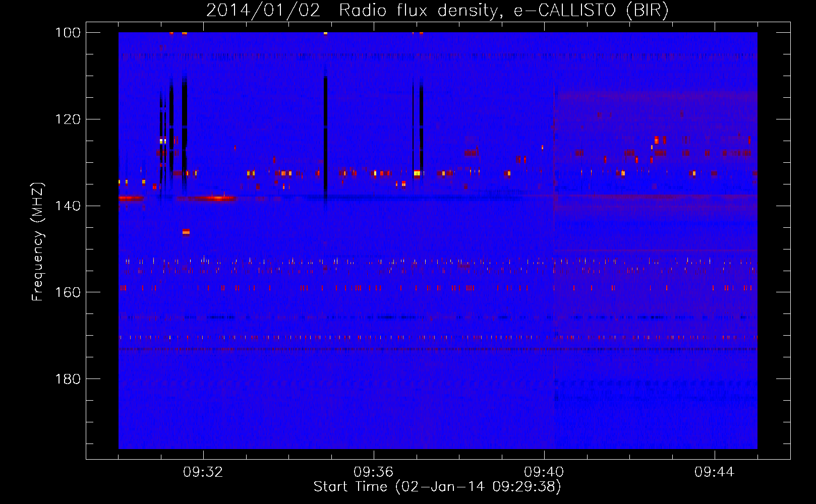The image size is (816, 504).
Task: Click the 09:32 time tick label
Action: (203, 472)
